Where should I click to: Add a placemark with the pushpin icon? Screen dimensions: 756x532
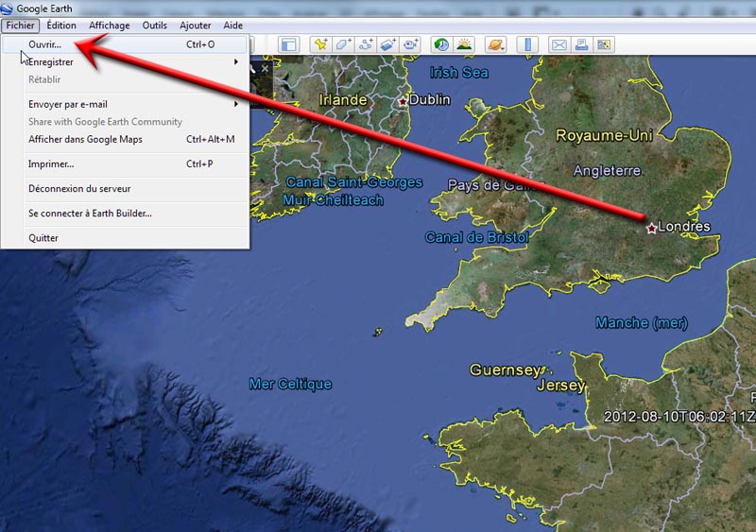[x=320, y=44]
